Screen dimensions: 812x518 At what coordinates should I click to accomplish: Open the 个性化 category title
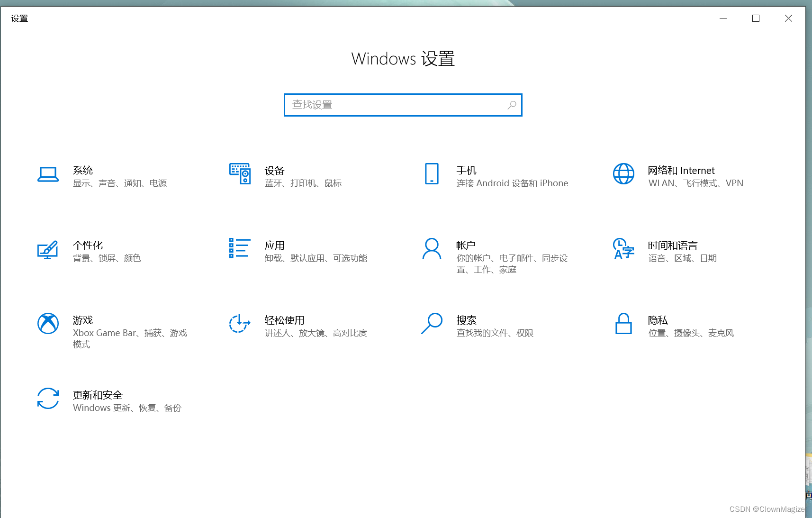88,245
